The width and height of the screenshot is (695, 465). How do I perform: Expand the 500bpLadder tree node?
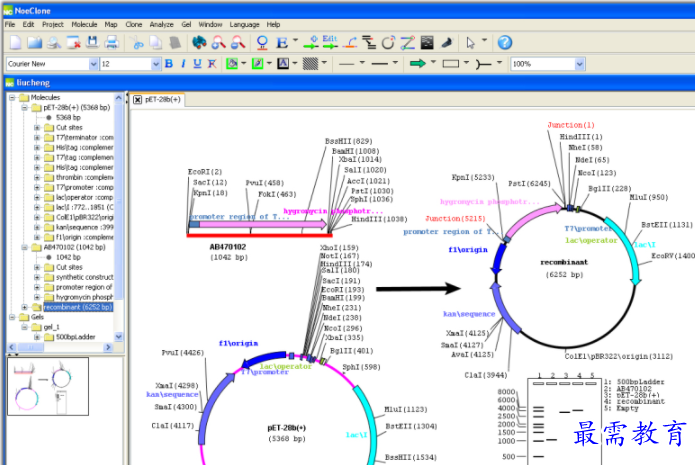[x=37, y=337]
